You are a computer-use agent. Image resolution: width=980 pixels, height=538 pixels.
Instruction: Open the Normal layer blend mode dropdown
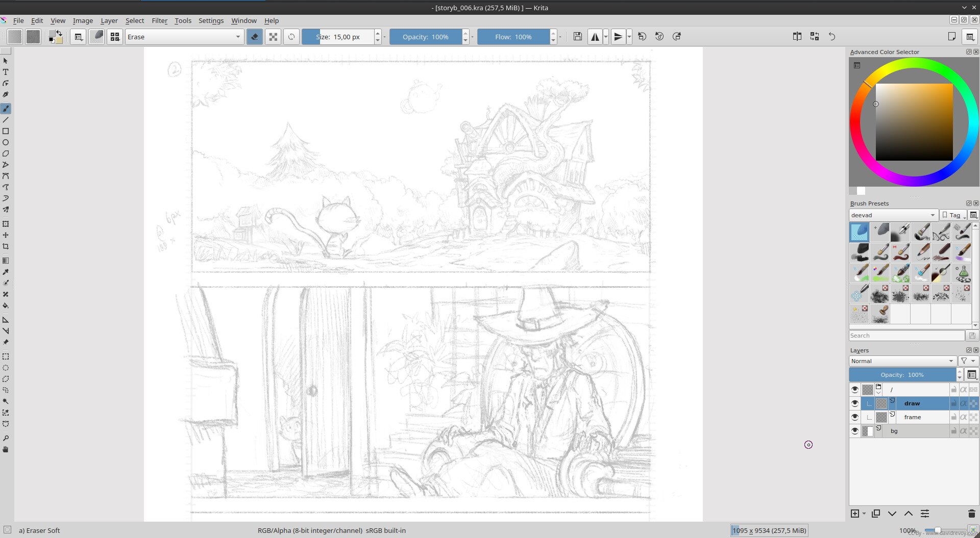[x=902, y=361]
